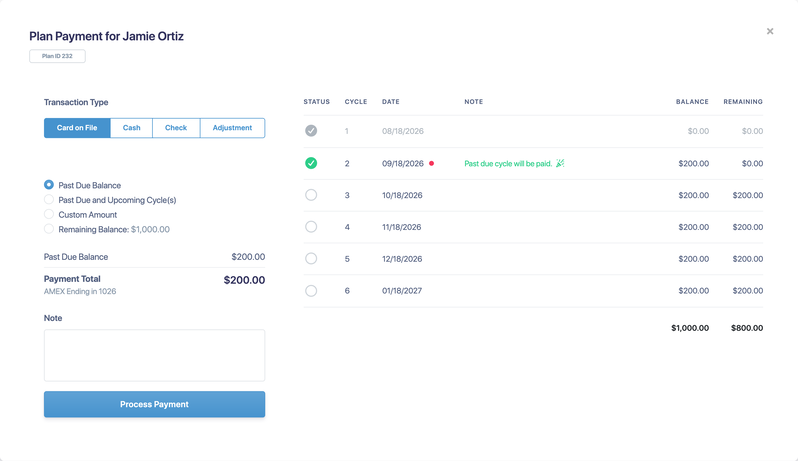Viewport: 798px width, 461px height.
Task: Click the Plan ID 232 badge
Action: (58, 56)
